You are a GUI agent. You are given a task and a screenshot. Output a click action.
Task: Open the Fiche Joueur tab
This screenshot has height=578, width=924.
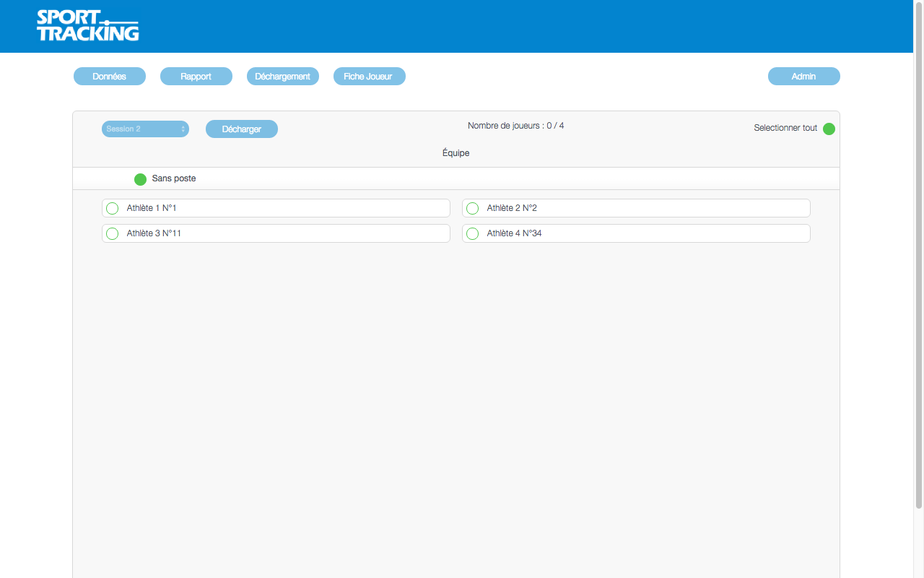pyautogui.click(x=369, y=77)
